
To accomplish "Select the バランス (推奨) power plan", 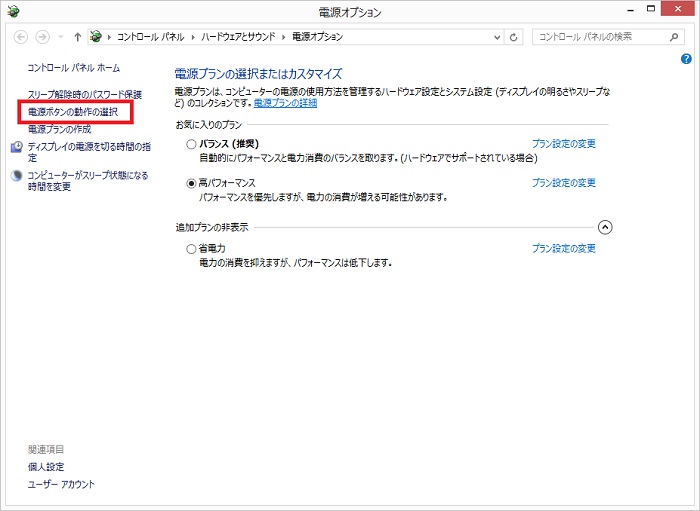I will pyautogui.click(x=191, y=144).
